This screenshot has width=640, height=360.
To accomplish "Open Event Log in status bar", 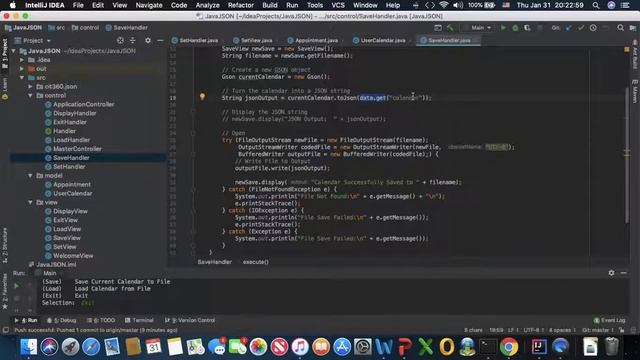I will pyautogui.click(x=609, y=320).
